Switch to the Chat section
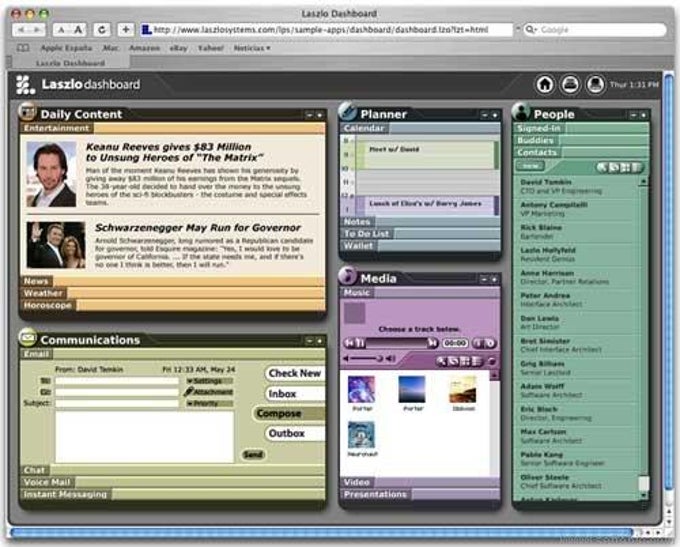Screen dimensions: 680x547 pyautogui.click(x=173, y=470)
